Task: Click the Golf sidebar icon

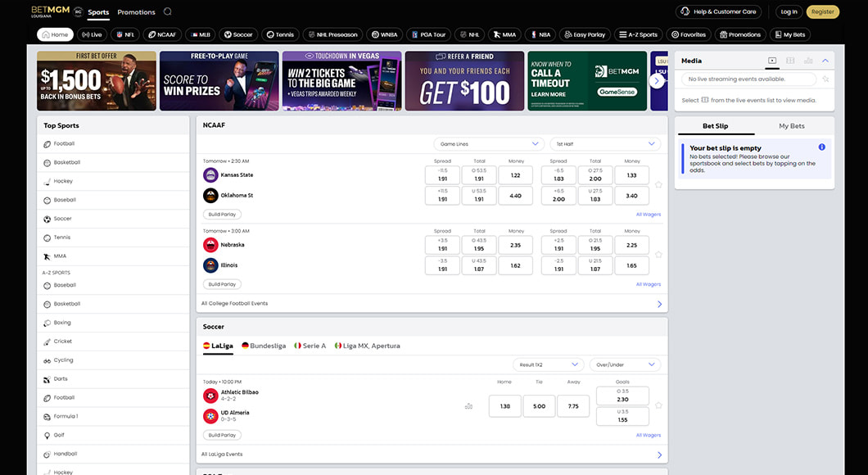Action: click(47, 435)
